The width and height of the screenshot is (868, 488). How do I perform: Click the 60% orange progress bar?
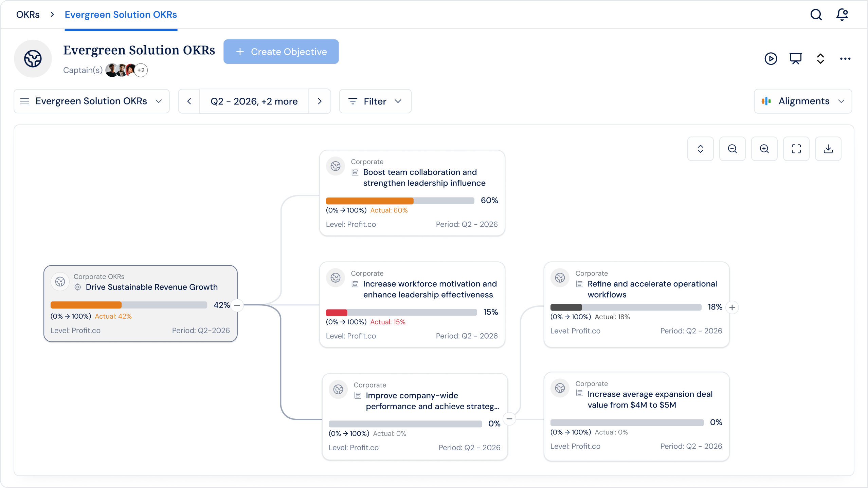tap(400, 201)
